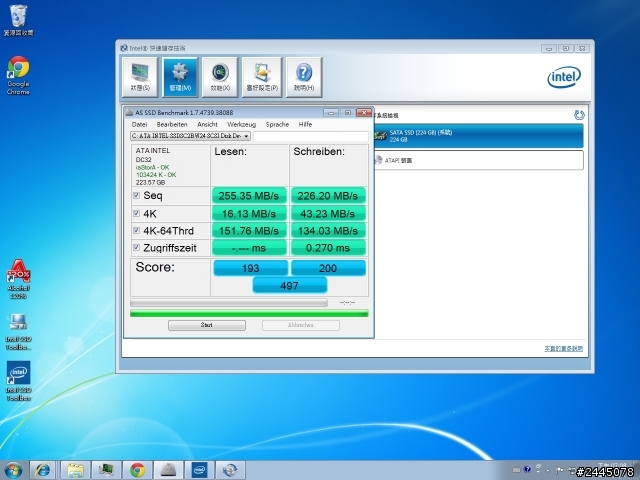640x480 pixels.
Task: Open the upper Intel SSD Toolbox shortcut with computer icon
Action: [18, 331]
